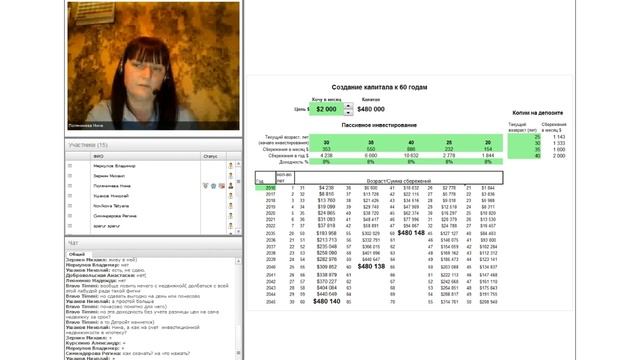Click the user icon in Зеркин Михаил row

click(231, 176)
